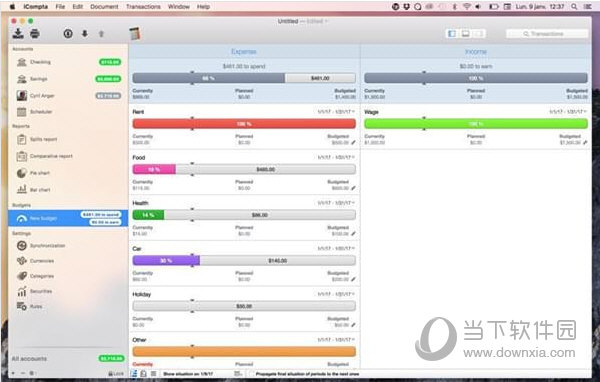Viewport: 600px width, 382px height.
Task: Open the Transactions menu
Action: (x=143, y=7)
